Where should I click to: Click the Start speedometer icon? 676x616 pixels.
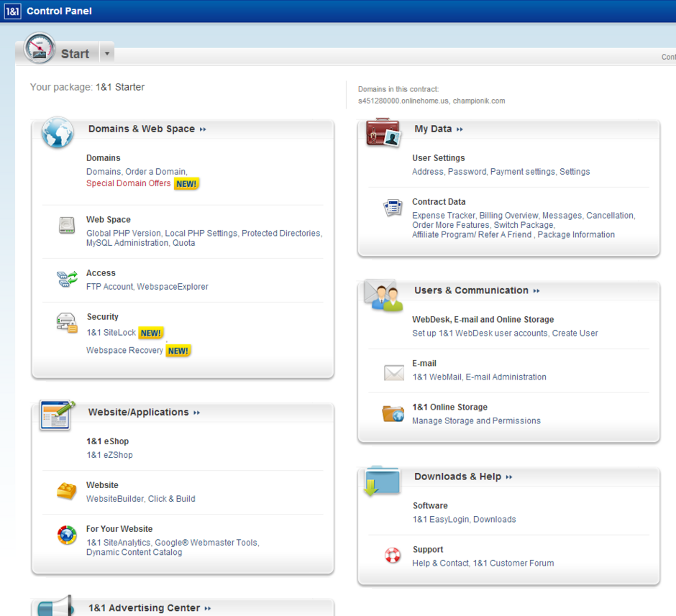click(40, 48)
